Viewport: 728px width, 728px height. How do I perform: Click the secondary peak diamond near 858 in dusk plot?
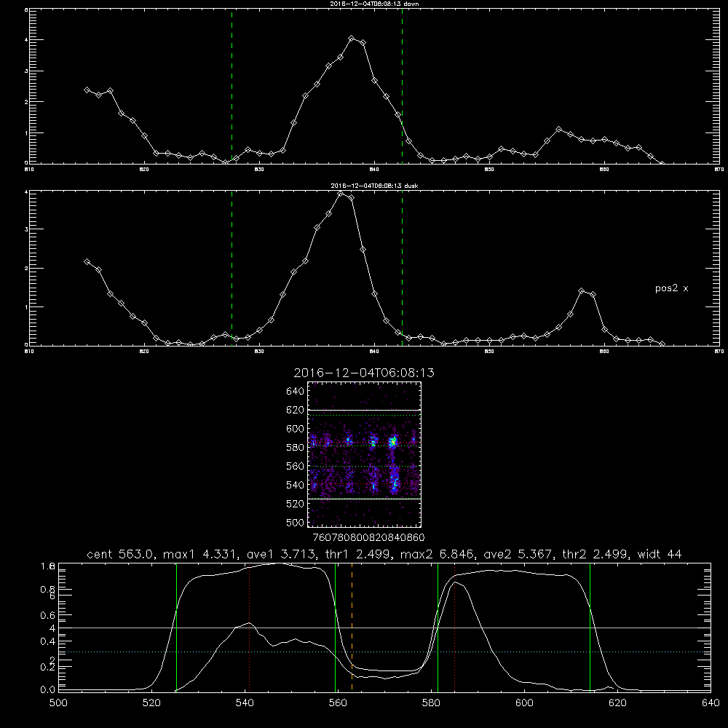(x=581, y=291)
